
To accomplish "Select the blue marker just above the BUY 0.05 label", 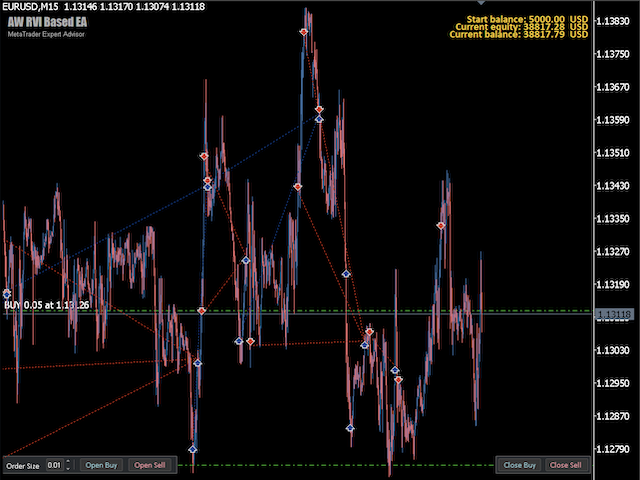I will coord(7,294).
